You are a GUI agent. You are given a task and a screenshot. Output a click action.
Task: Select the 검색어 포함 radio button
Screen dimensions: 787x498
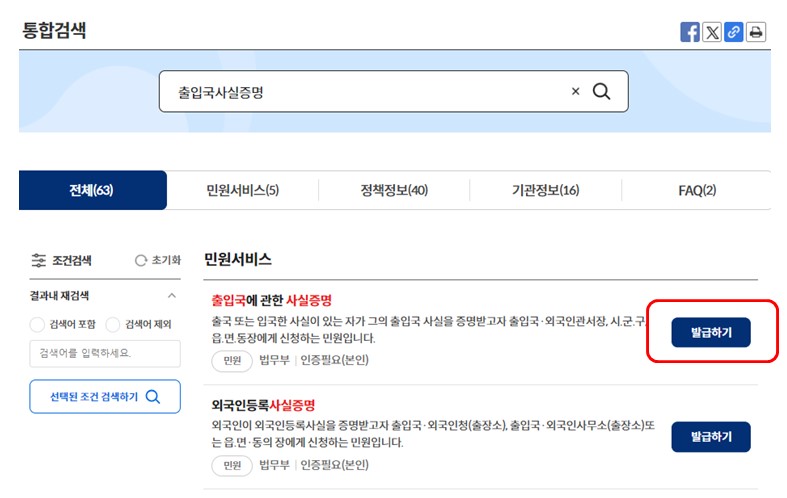[x=37, y=324]
